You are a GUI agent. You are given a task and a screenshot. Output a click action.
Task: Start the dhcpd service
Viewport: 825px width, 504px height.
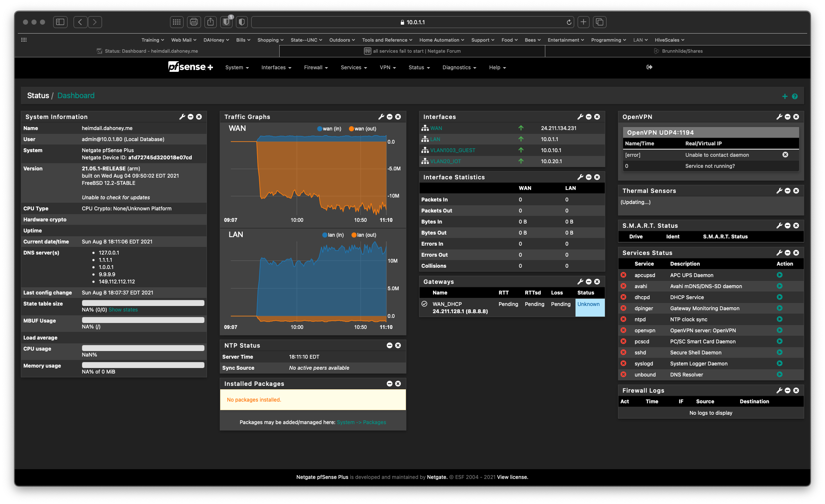(x=780, y=297)
